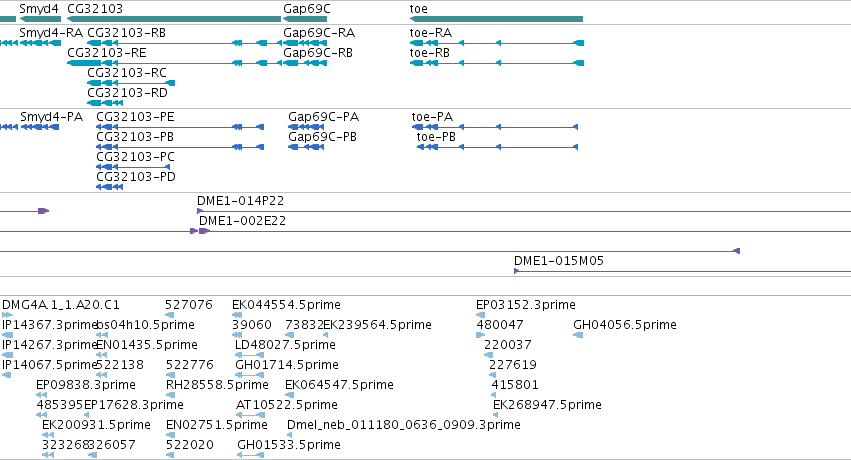Select the Gap69C-PA protein glyph
851x460 pixels.
point(306,127)
